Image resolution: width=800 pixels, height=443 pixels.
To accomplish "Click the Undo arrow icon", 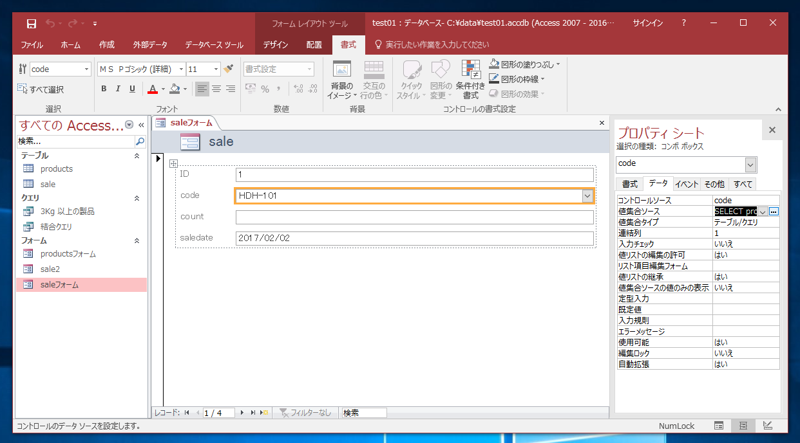I will click(x=51, y=23).
